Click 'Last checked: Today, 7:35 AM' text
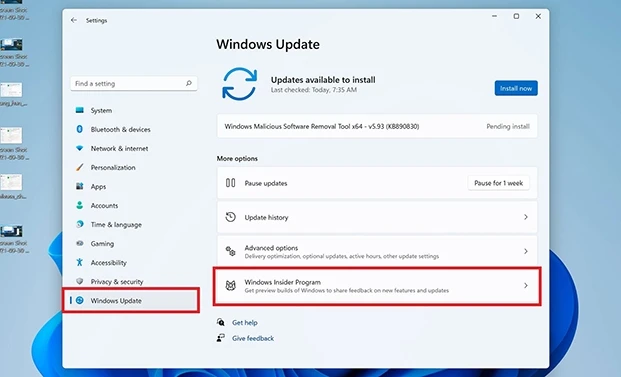Screen dimensions: 621x377 point(314,90)
